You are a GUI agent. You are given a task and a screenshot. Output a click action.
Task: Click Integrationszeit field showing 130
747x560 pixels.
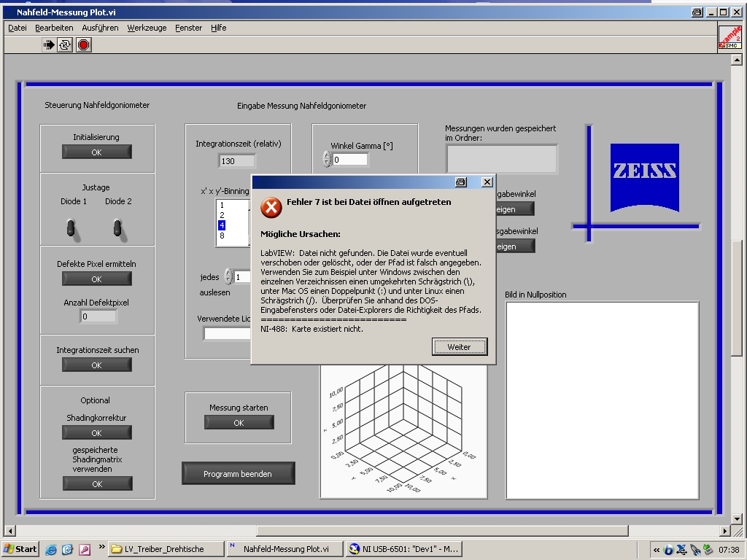pos(237,161)
